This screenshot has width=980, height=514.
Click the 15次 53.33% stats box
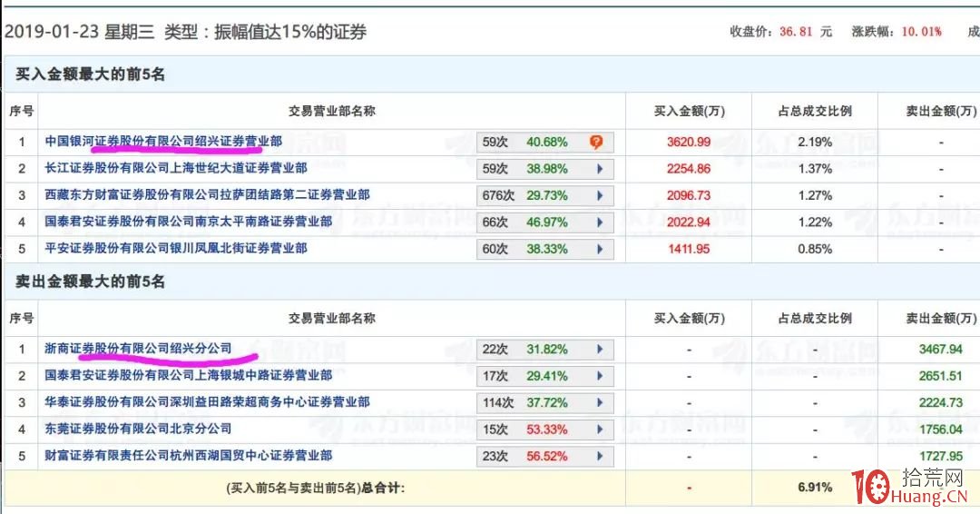pyautogui.click(x=545, y=430)
